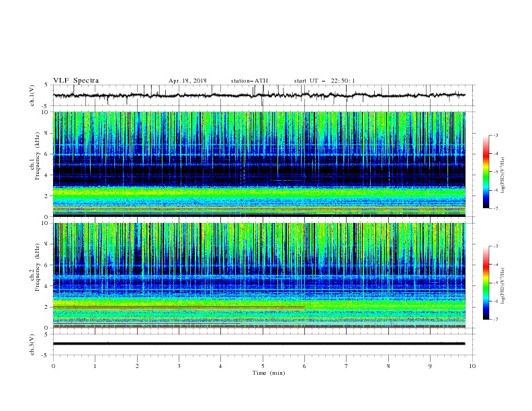Click the 'ch.2 Frequency (kHz)' axis label

coord(35,267)
